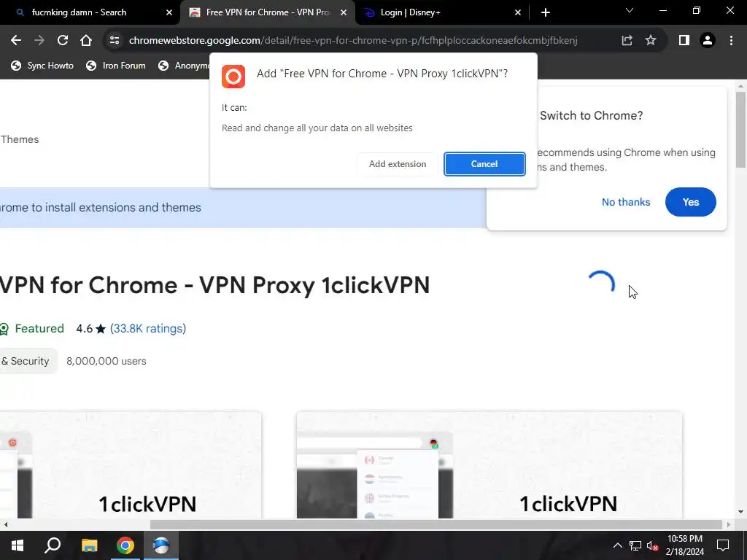Open the Windows Start menu
This screenshot has height=560, width=747.
point(18,545)
